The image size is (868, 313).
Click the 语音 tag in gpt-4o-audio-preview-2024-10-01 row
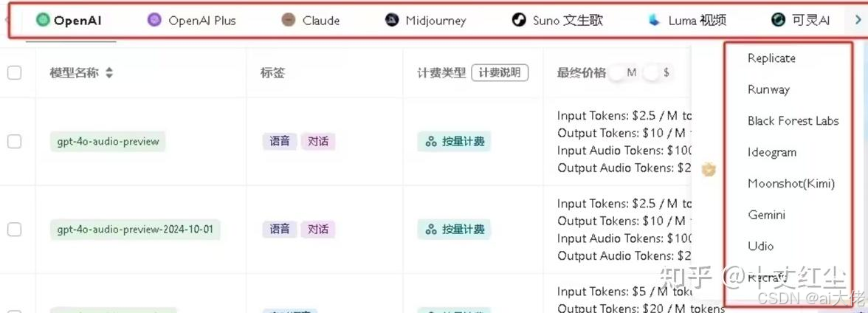[x=280, y=230]
